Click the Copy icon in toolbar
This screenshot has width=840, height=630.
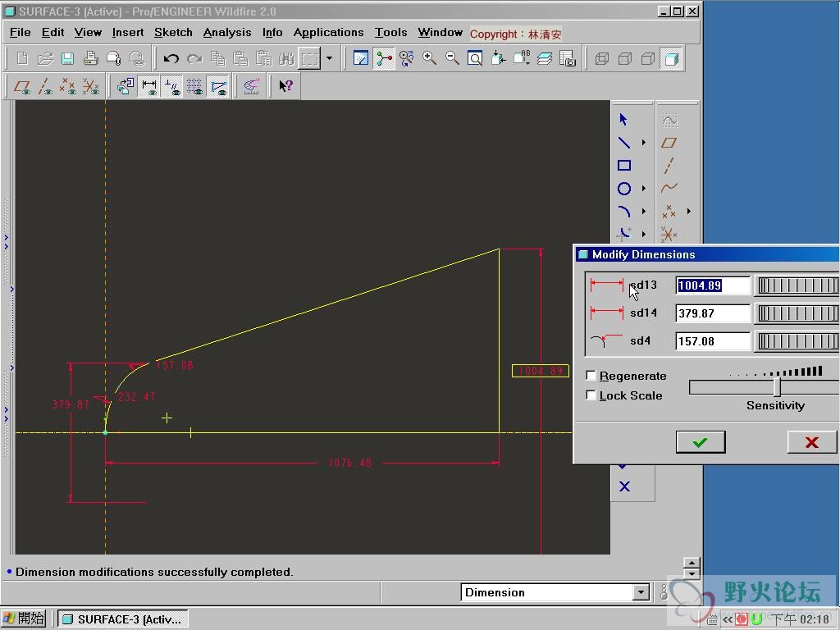[x=217, y=58]
